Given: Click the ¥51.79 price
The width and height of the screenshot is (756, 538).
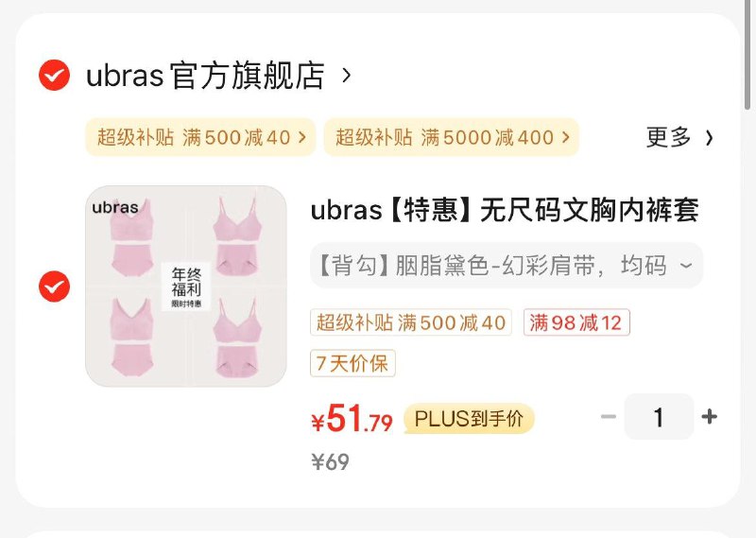Looking at the screenshot, I should click(x=352, y=419).
